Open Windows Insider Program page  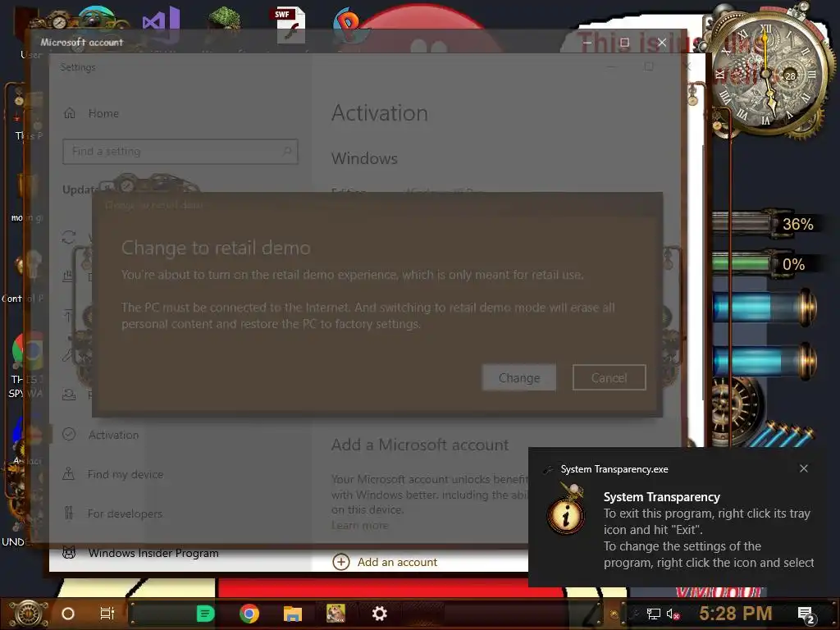pos(153,553)
